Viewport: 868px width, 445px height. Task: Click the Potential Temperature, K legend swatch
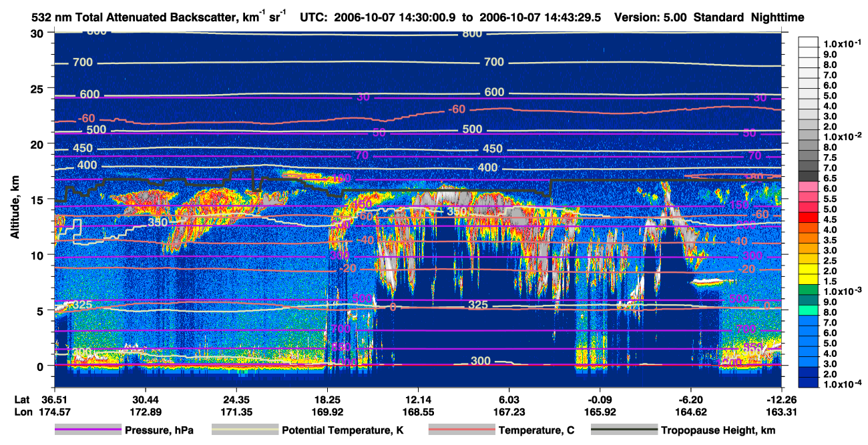coord(246,430)
